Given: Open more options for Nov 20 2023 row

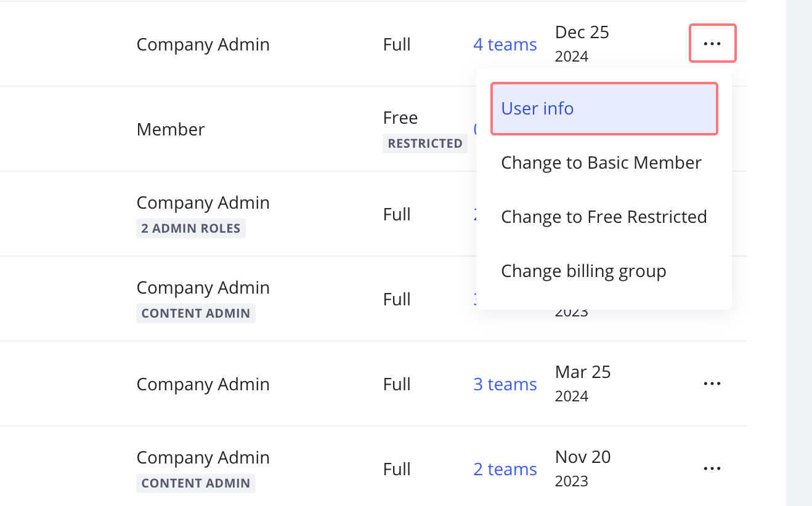Looking at the screenshot, I should (x=712, y=468).
